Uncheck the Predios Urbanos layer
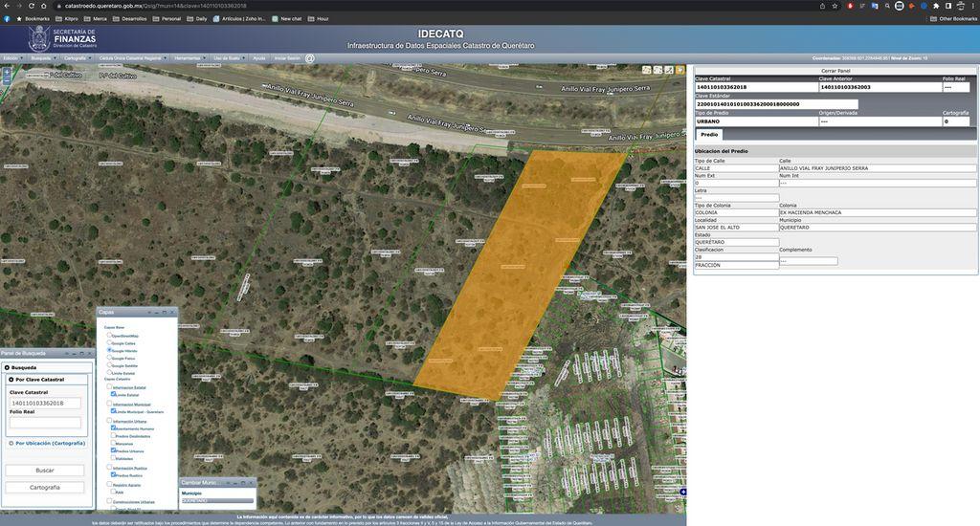Screen dimensions: 980x526 coord(113,450)
